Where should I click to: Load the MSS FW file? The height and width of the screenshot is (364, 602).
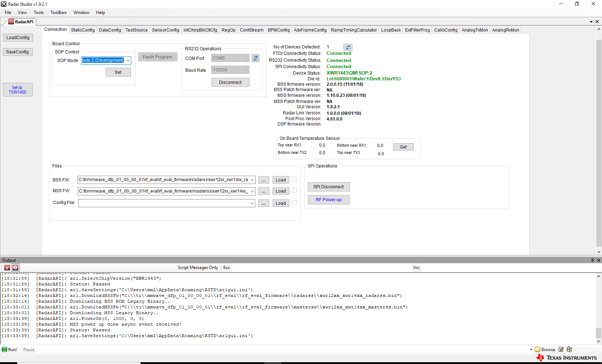pos(281,191)
